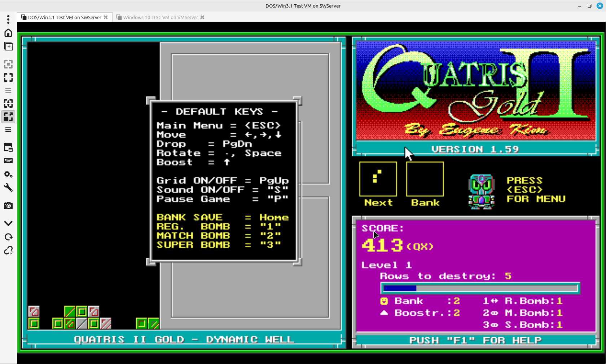Click the Next piece preview box
Screen dimensions: 606x364
coord(378,179)
